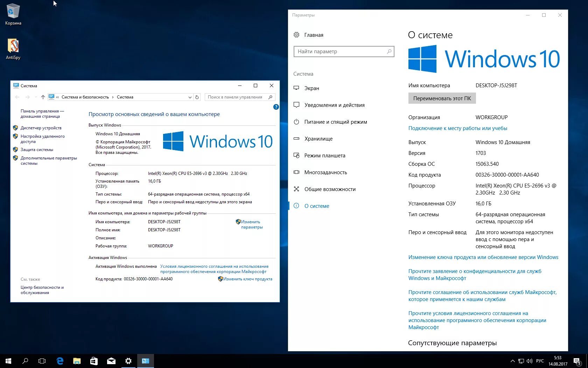Open Диспетчер устройств link

click(41, 128)
